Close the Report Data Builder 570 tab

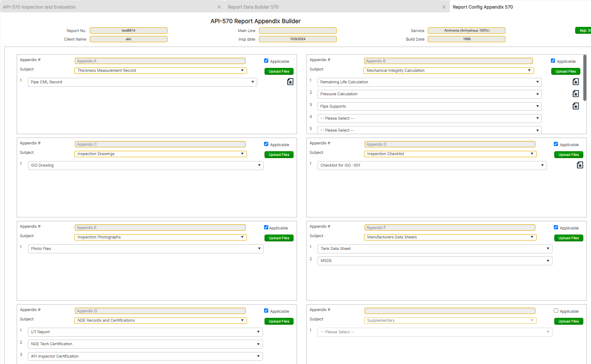(444, 7)
